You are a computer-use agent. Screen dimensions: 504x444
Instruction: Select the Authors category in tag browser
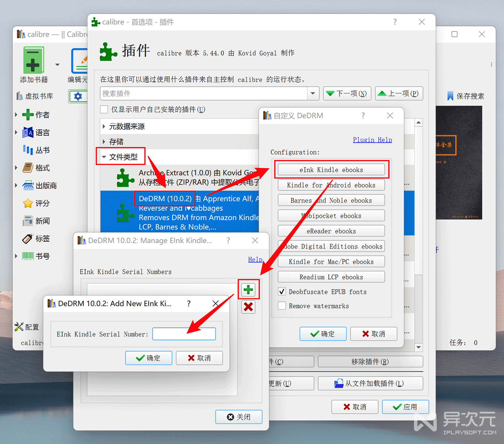pos(36,115)
